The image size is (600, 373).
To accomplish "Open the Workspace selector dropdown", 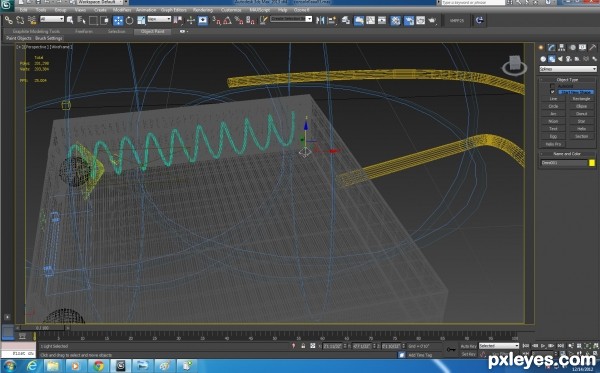I will point(99,2).
